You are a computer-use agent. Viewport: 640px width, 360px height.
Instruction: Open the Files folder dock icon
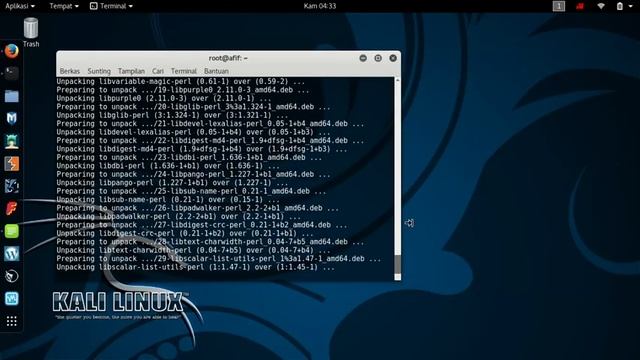click(11, 96)
